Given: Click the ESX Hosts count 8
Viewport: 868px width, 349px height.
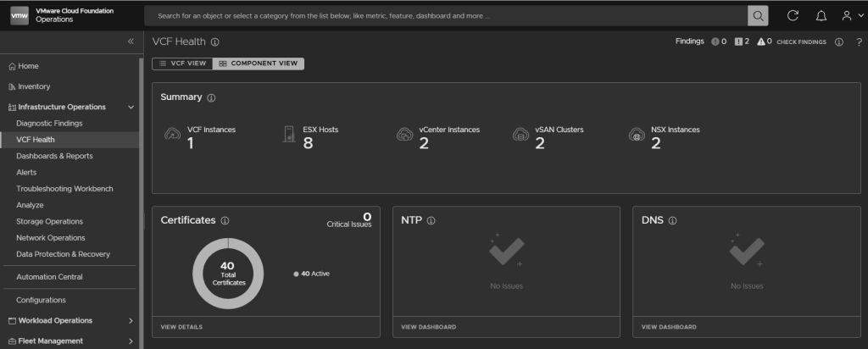Looking at the screenshot, I should (308, 144).
